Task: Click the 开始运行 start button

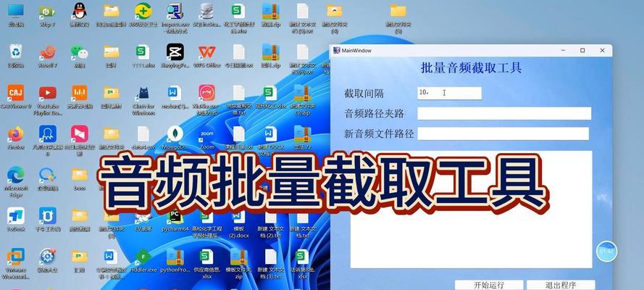Action: [x=489, y=285]
